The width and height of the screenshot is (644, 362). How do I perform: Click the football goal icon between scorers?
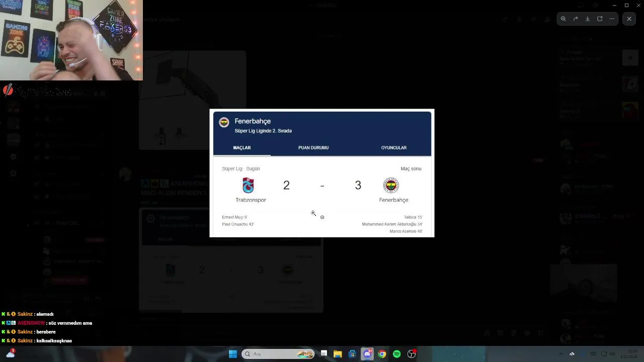tap(322, 217)
